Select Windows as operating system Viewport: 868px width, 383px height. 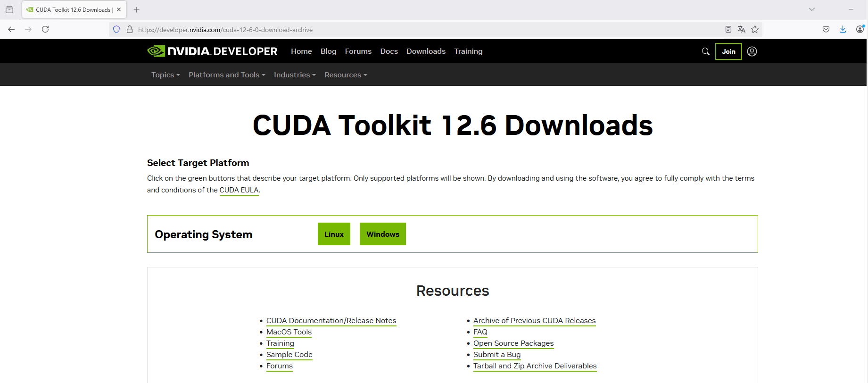coord(383,234)
